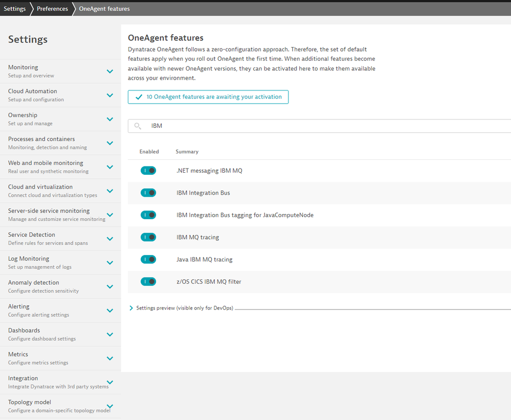Expand the Log Monitoring section
This screenshot has height=420, width=511.
point(109,263)
